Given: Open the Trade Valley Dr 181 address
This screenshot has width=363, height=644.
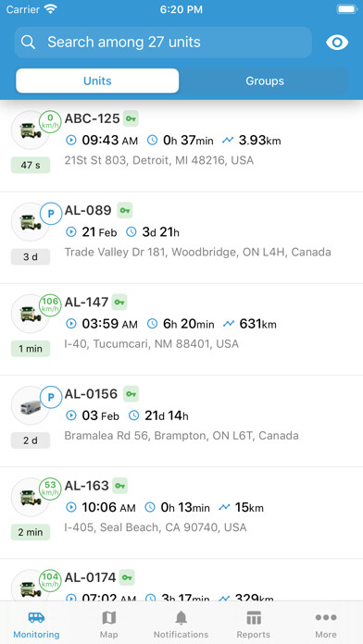Looking at the screenshot, I should coord(198,252).
